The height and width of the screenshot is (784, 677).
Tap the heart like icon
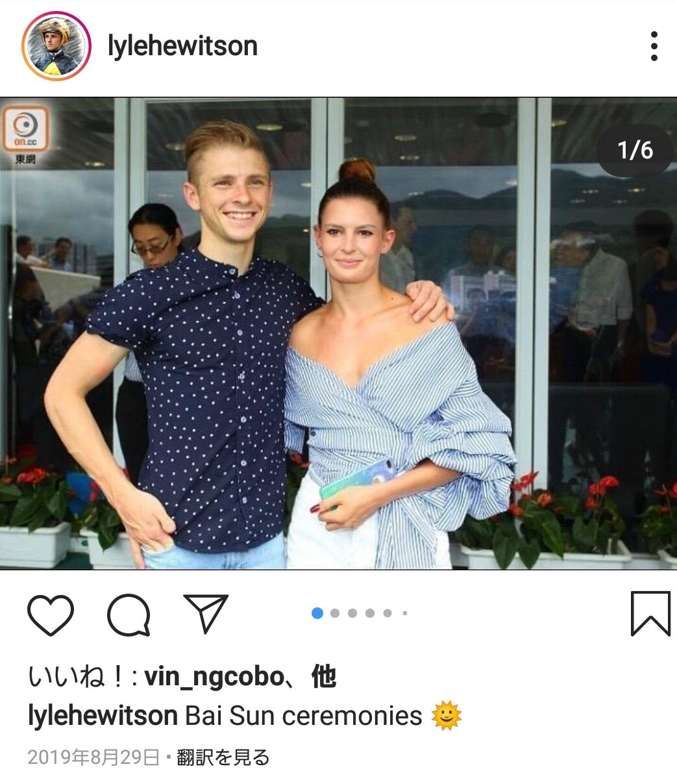(x=51, y=614)
